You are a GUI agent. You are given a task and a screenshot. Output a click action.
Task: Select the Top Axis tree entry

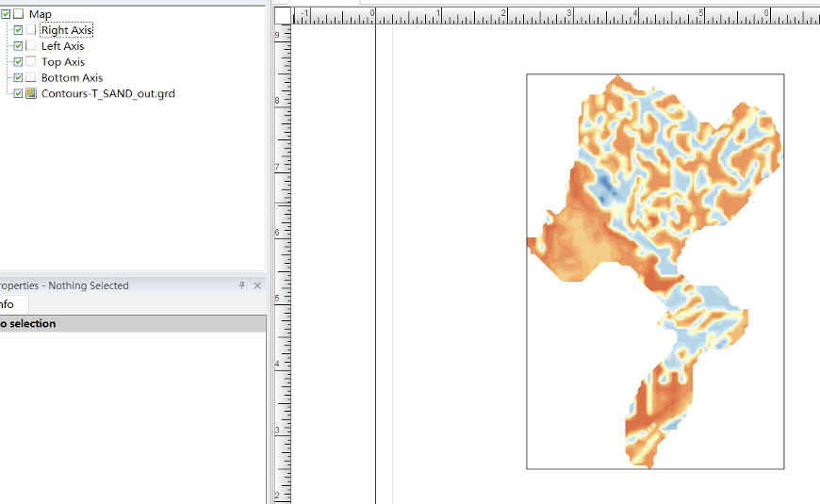tap(62, 62)
